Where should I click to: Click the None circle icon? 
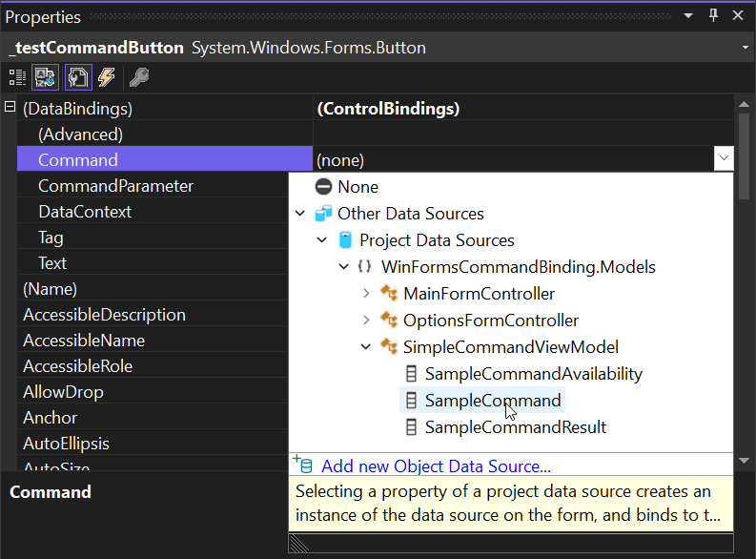(323, 187)
